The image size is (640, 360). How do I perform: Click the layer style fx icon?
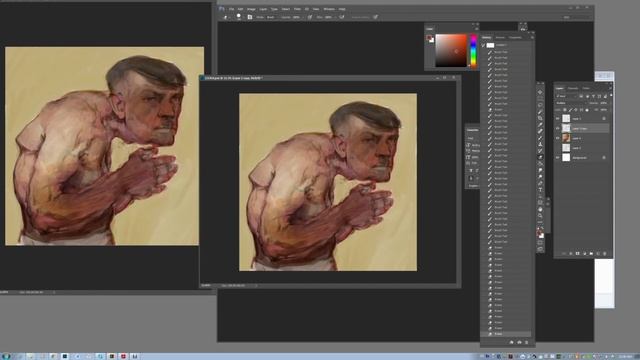click(571, 253)
